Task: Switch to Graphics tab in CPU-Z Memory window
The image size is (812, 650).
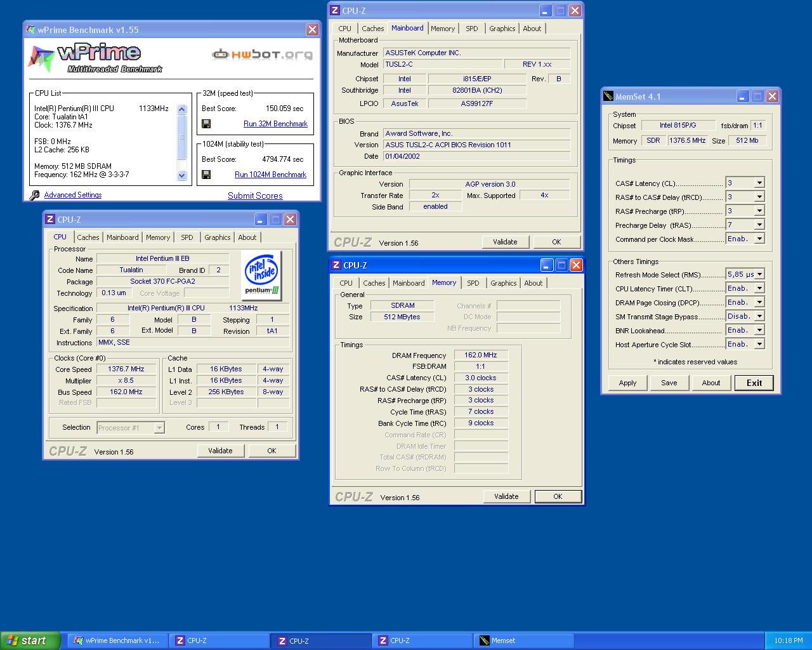Action: 503,283
